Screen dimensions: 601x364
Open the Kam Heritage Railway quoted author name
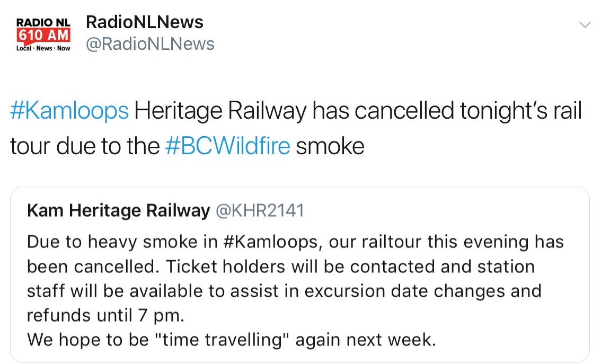click(x=118, y=211)
